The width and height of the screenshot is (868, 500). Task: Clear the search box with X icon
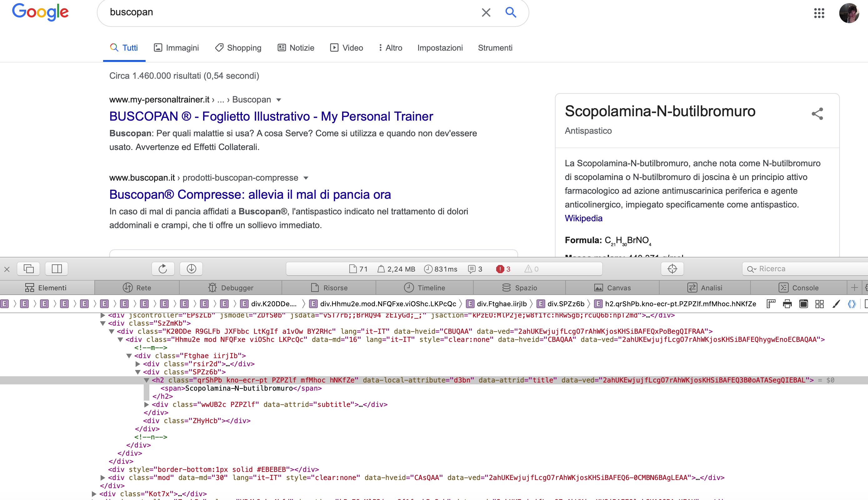point(486,13)
